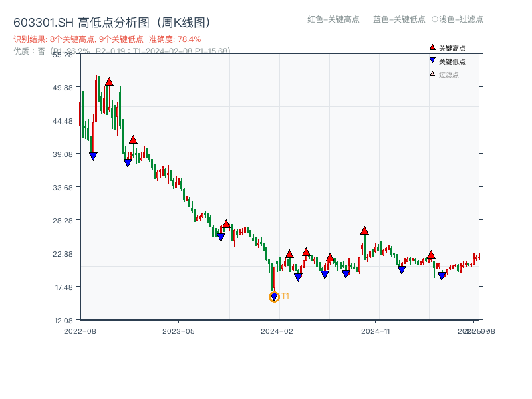Click the chart title 603301.SH 高低点分析图
Viewport: 532px width, 399px height.
pos(112,22)
